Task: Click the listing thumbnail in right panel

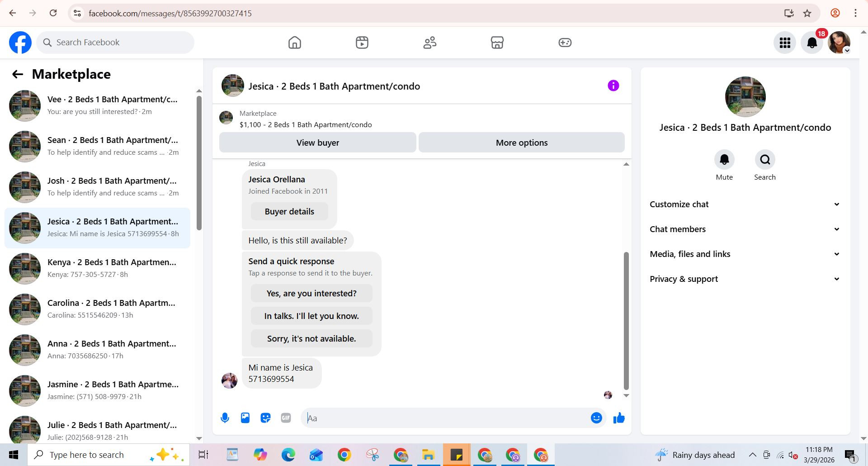Action: point(745,97)
